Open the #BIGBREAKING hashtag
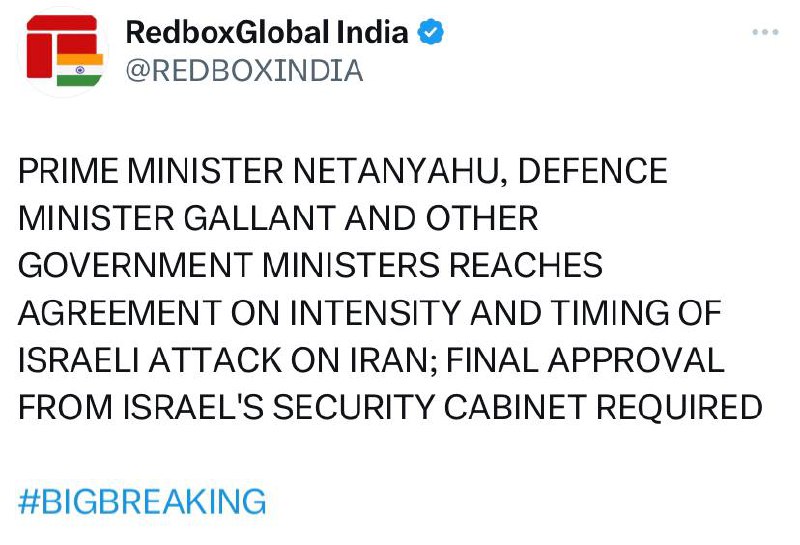800x545 pixels. click(142, 501)
